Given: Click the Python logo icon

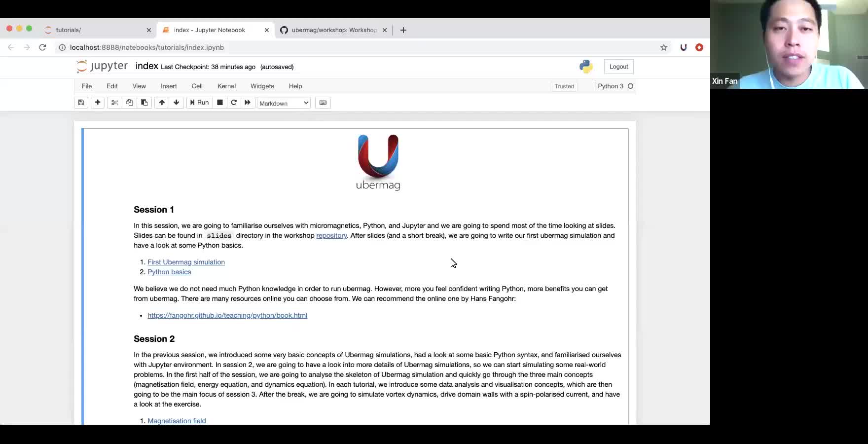Looking at the screenshot, I should click(x=586, y=67).
